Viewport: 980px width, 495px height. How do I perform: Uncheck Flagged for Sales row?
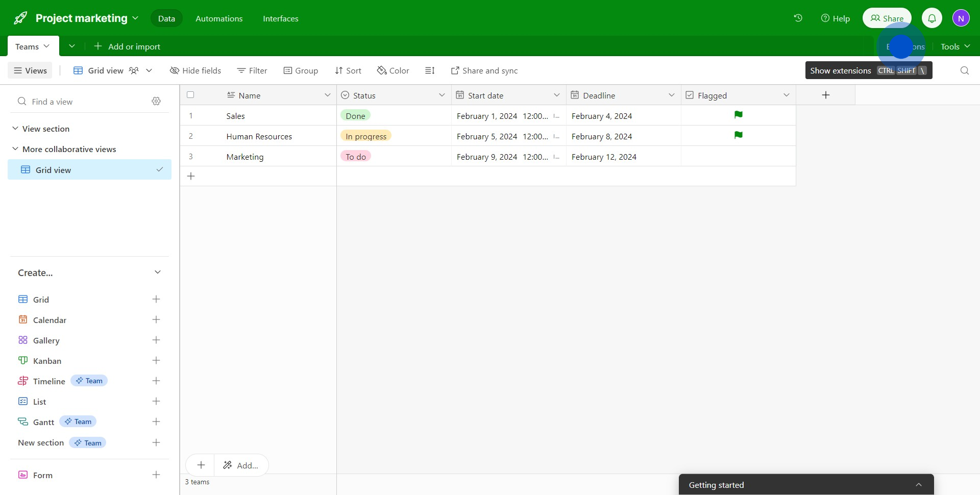[x=738, y=115]
